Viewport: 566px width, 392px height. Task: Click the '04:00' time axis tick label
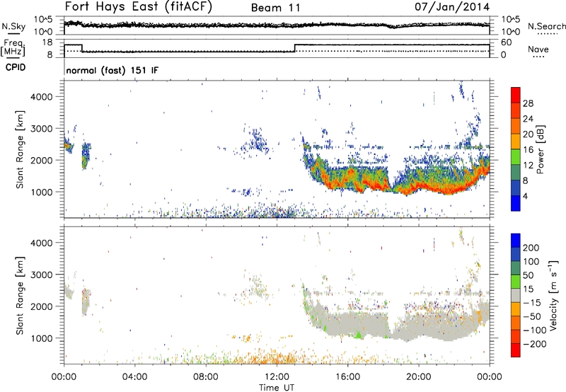pyautogui.click(x=135, y=377)
